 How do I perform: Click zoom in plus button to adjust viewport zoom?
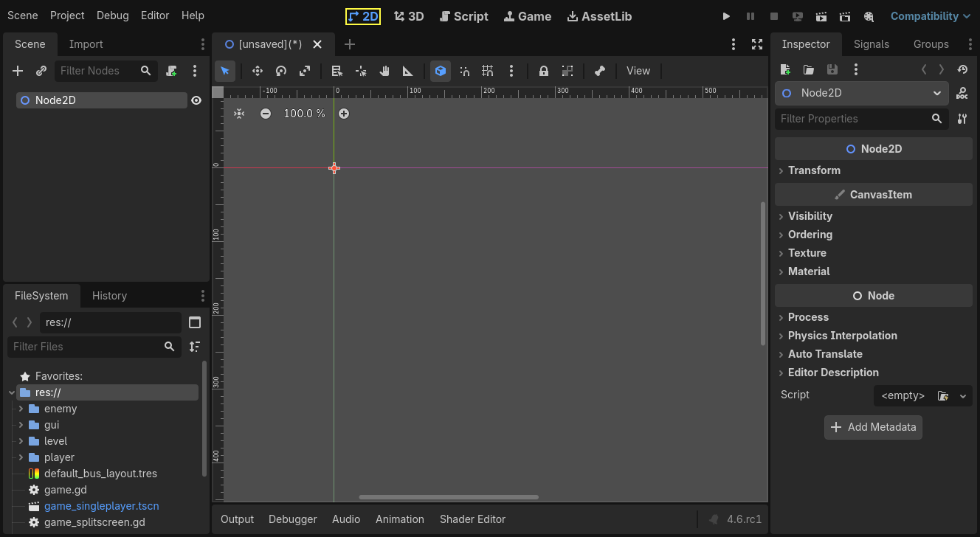point(344,114)
